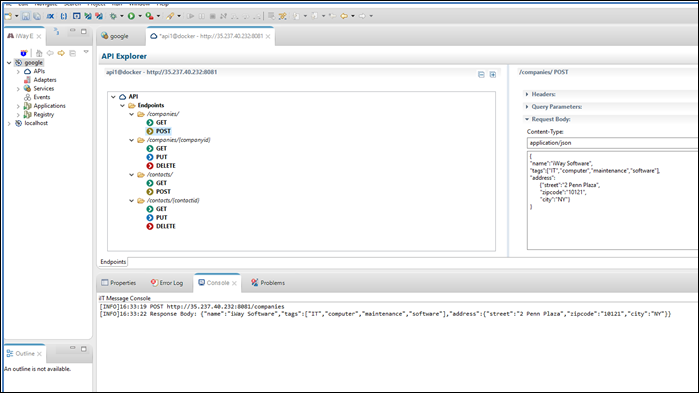Click the Content-Type application/json field
699x393 pixels.
coord(613,143)
